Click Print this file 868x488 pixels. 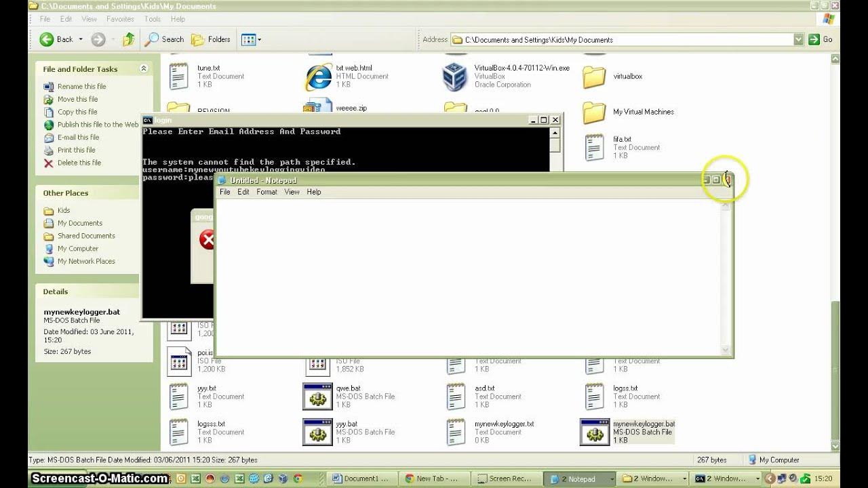pyautogui.click(x=76, y=150)
